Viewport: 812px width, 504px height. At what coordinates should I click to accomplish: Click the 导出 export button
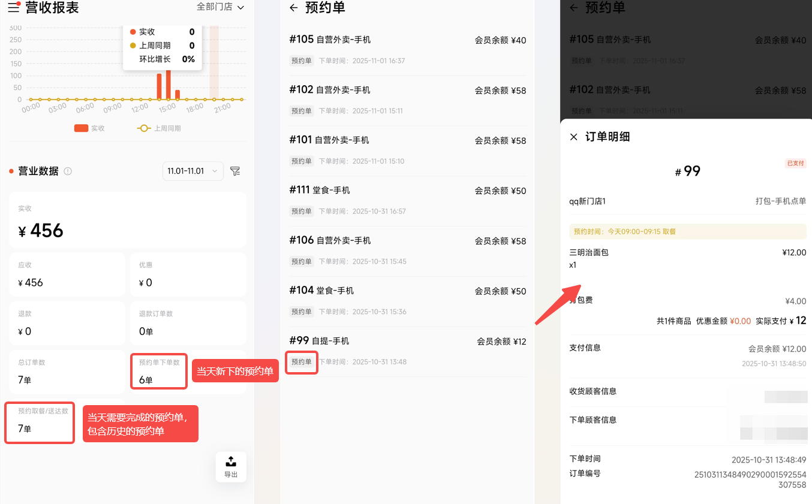[231, 466]
